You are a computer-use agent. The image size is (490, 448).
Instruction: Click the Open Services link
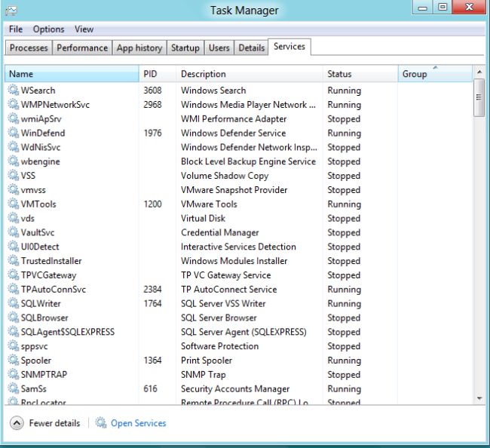click(x=139, y=423)
